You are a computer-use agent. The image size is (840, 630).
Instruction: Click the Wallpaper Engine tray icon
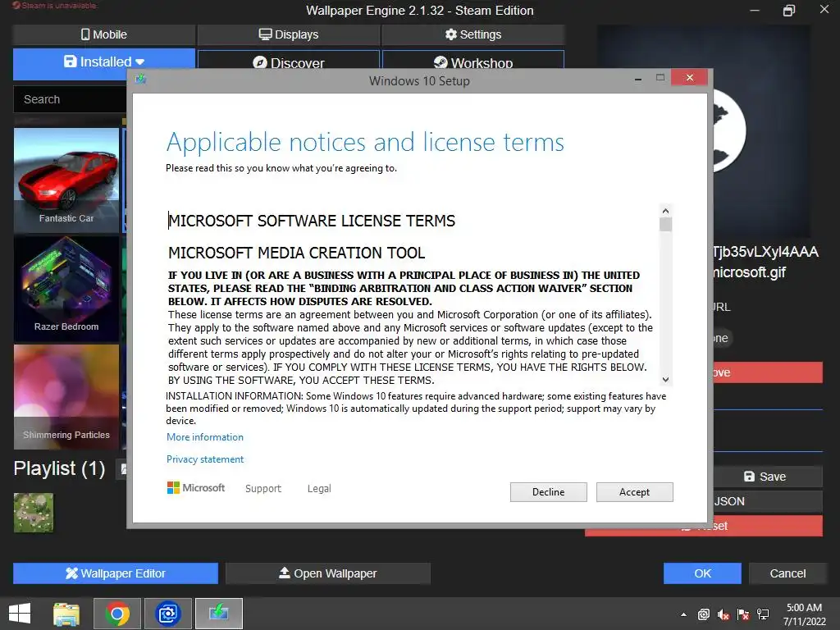703,614
